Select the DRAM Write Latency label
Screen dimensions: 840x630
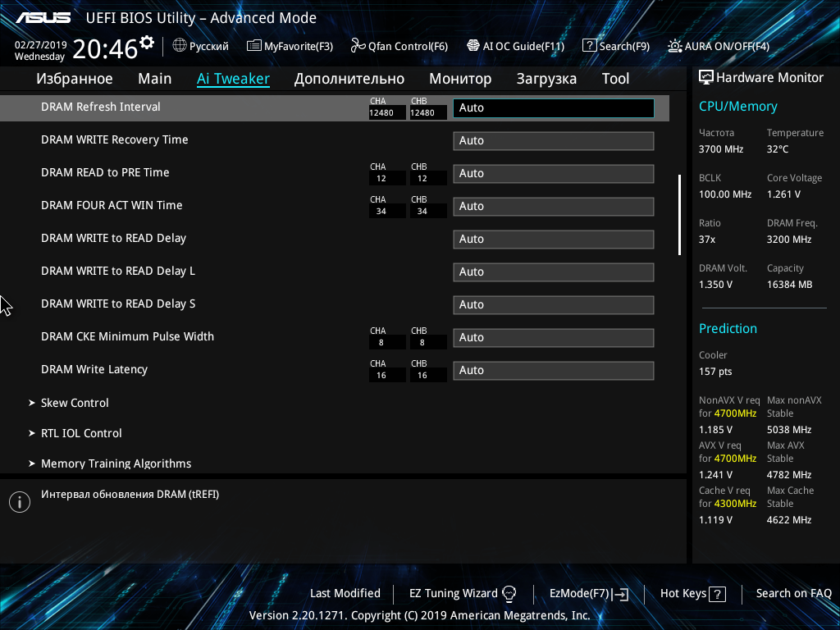tap(94, 369)
